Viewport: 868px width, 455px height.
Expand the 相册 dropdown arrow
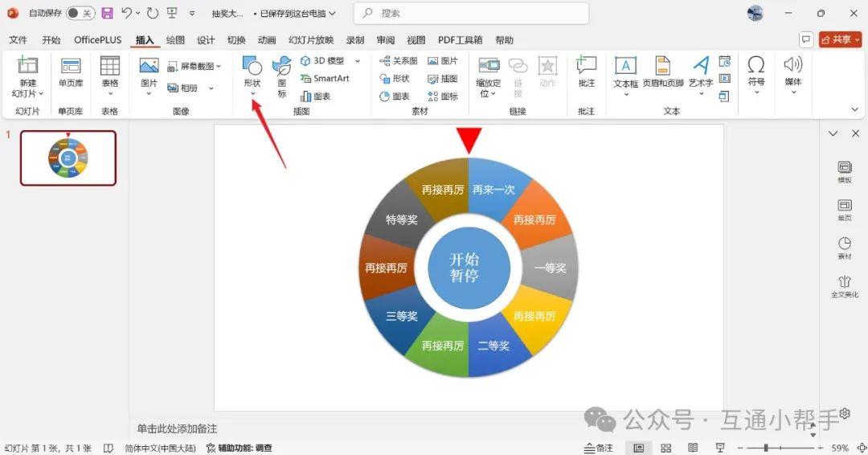pyautogui.click(x=211, y=88)
